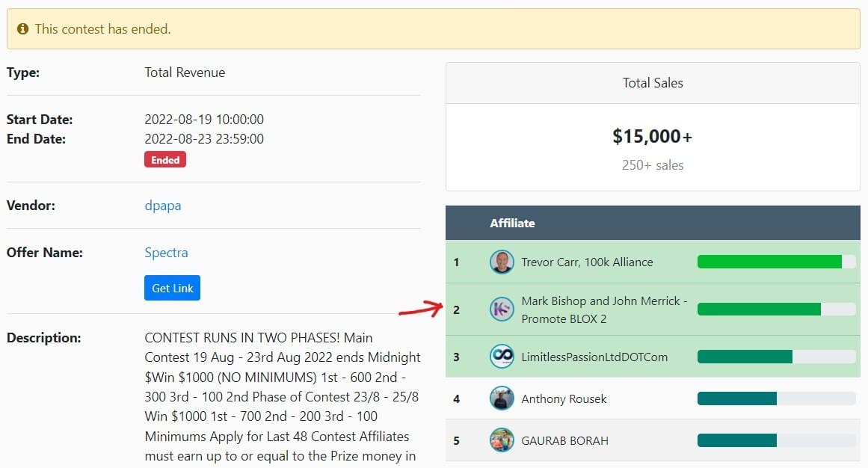Click the red arrow pointing to rank 2
Image resolution: width=868 pixels, height=468 pixels.
click(x=420, y=309)
